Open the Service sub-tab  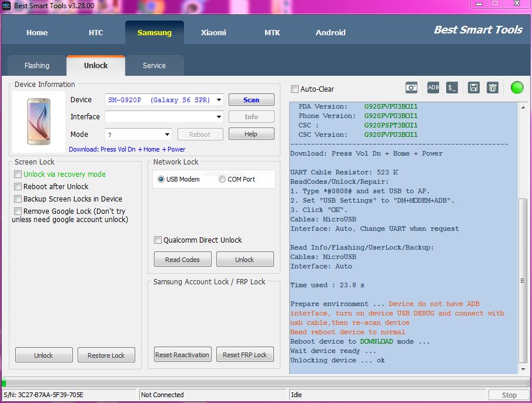tap(155, 65)
